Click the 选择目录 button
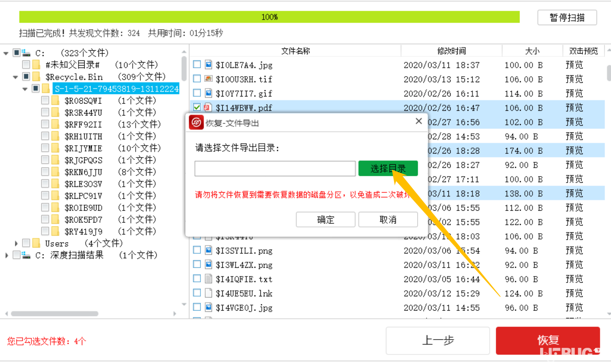 389,168
